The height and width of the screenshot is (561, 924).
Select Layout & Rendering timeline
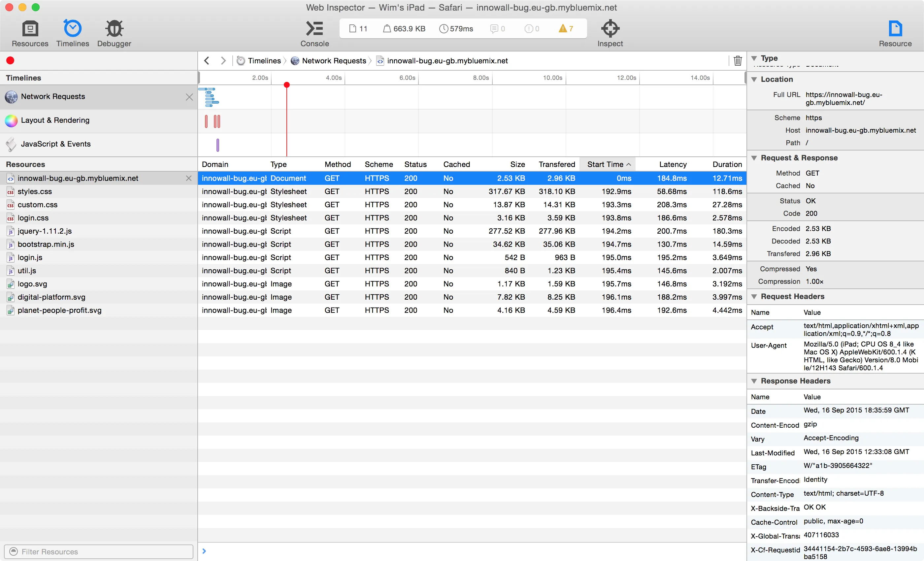[x=55, y=120]
